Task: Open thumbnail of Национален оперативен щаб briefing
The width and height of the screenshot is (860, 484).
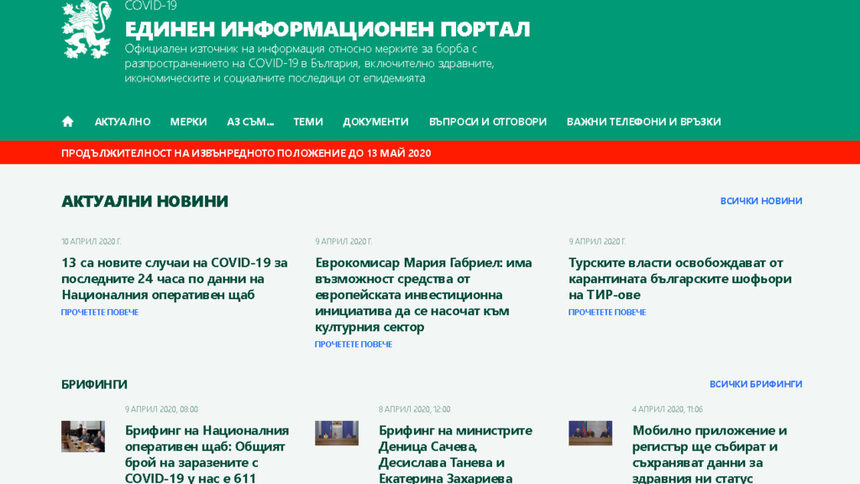Action: click(83, 436)
